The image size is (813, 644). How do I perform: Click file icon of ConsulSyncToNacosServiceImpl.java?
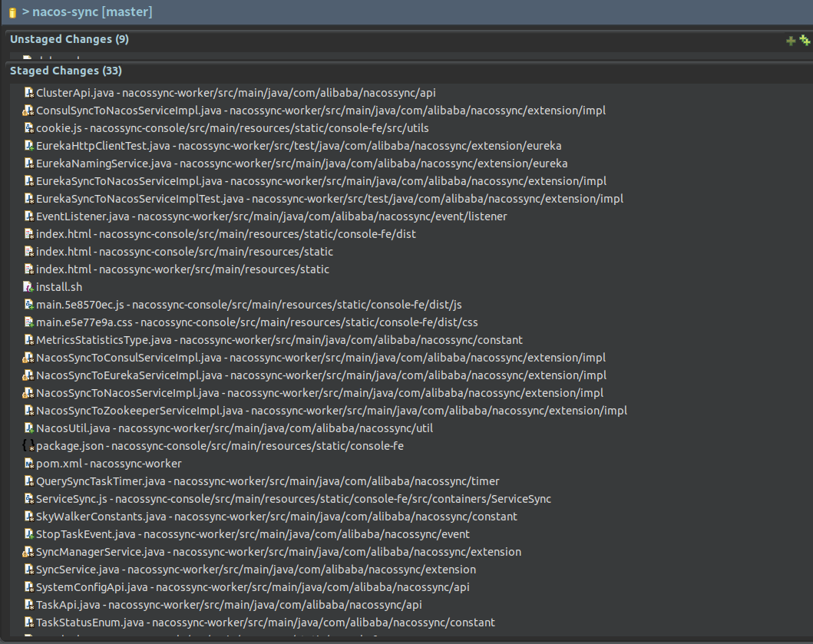pos(28,111)
